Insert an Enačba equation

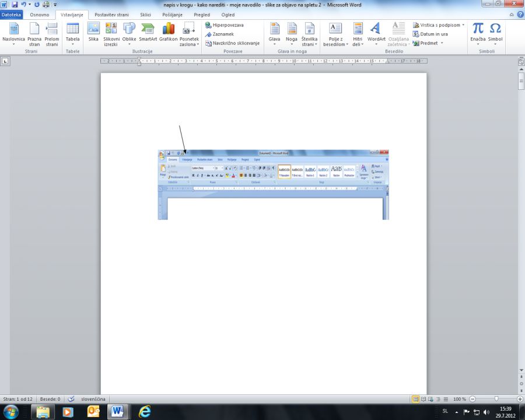(x=478, y=34)
